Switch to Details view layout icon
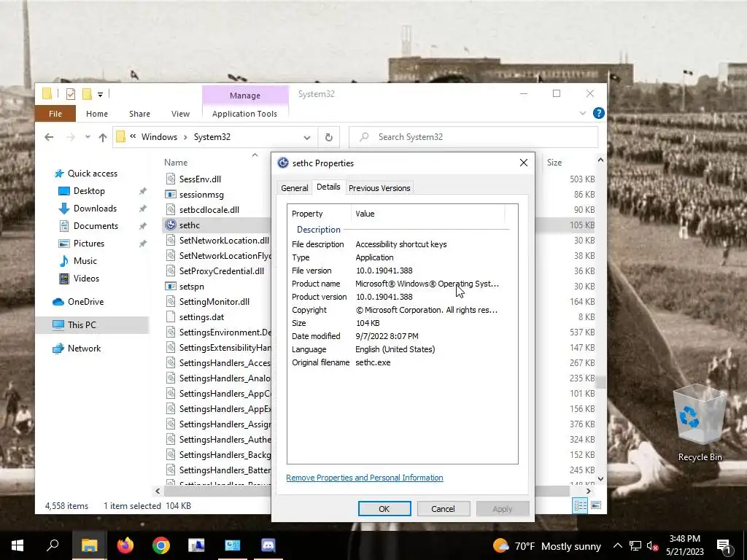This screenshot has width=747, height=560. tap(580, 506)
